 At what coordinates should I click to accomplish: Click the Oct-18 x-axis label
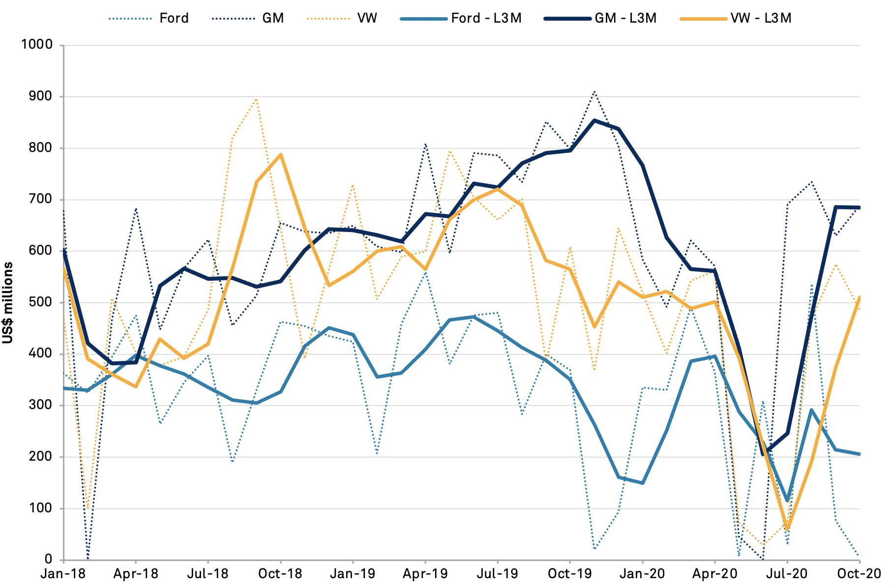pyautogui.click(x=280, y=574)
